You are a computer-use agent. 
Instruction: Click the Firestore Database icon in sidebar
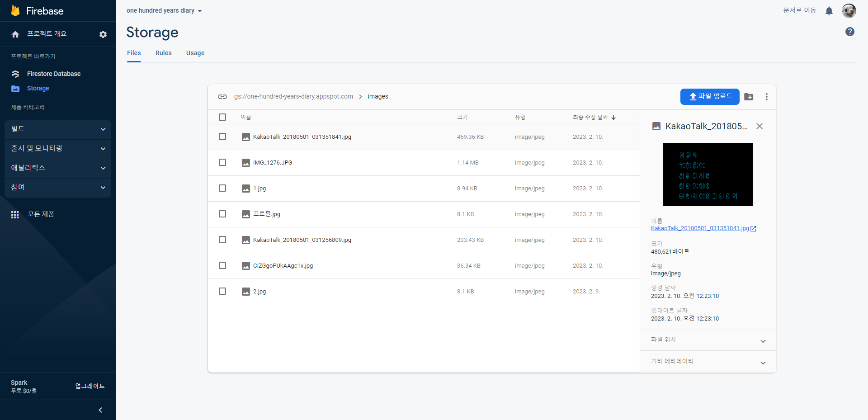(15, 74)
